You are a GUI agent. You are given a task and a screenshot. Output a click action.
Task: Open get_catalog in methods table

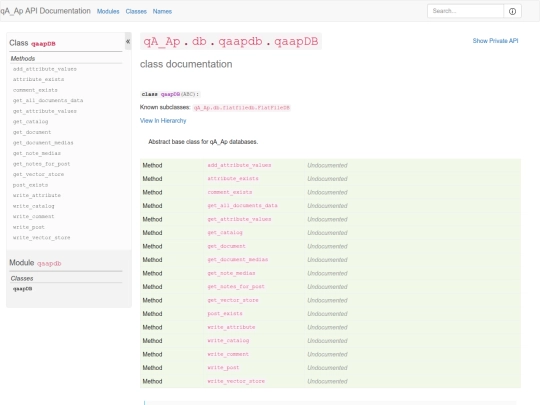point(225,233)
